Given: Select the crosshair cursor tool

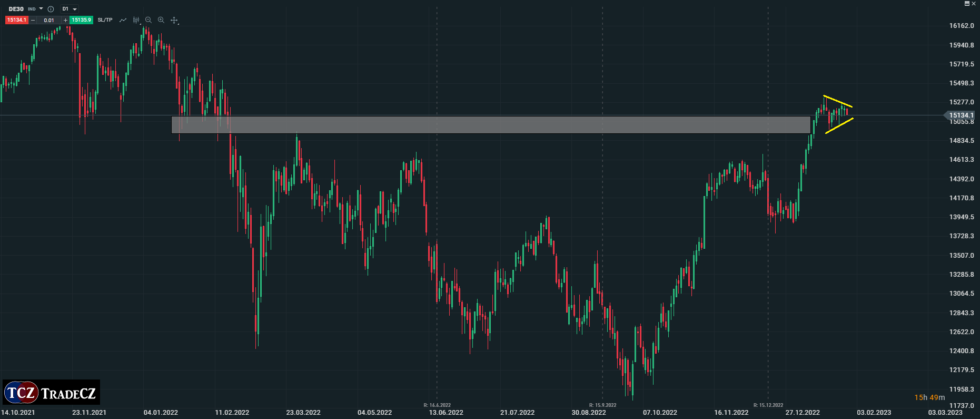Looking at the screenshot, I should [x=174, y=20].
